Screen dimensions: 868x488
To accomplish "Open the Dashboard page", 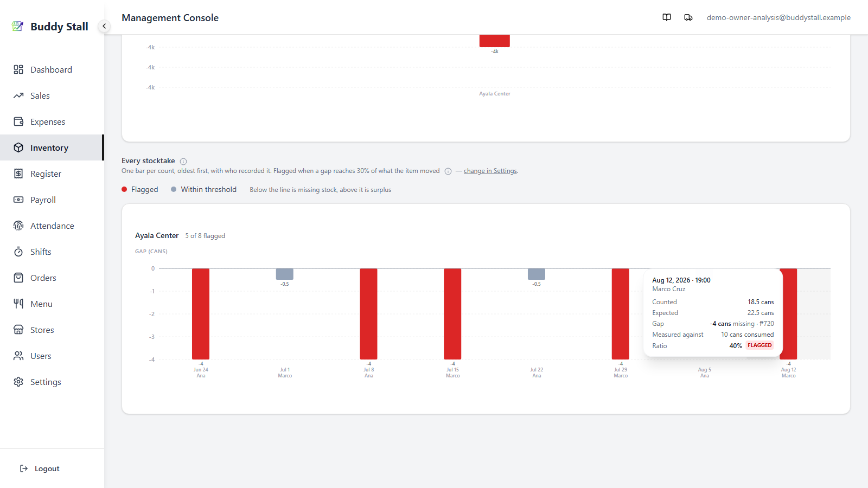I will pyautogui.click(x=52, y=69).
